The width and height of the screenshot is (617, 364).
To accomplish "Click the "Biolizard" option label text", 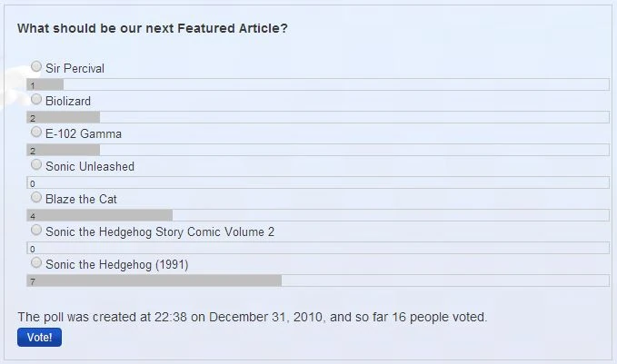I will [x=68, y=102].
